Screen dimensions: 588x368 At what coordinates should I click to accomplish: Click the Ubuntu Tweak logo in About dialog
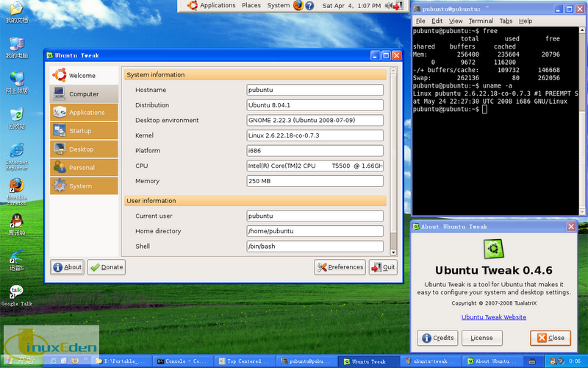pos(493,249)
